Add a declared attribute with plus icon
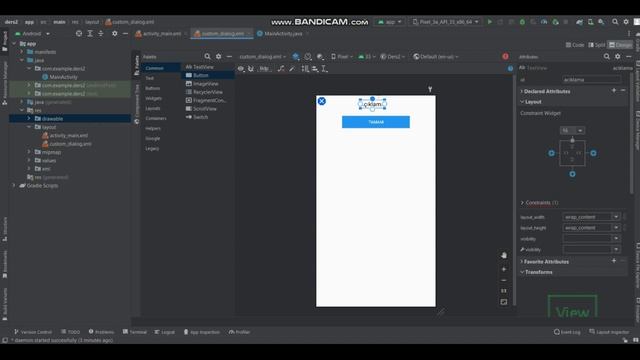The image size is (640, 360). point(614,90)
